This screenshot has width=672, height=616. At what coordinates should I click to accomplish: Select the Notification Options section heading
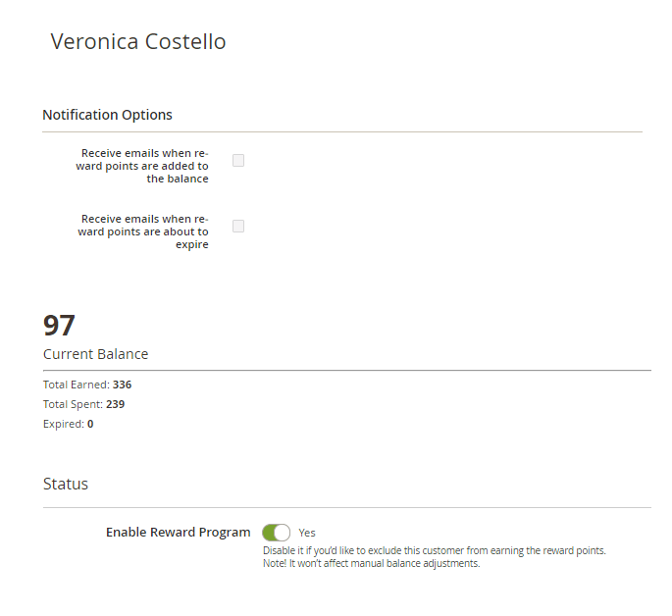(x=107, y=115)
